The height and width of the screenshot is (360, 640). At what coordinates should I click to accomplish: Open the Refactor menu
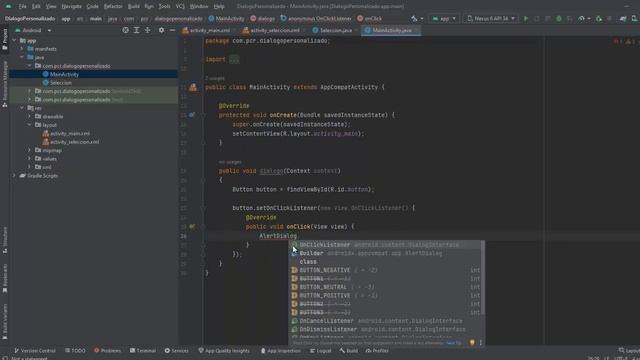pos(113,7)
